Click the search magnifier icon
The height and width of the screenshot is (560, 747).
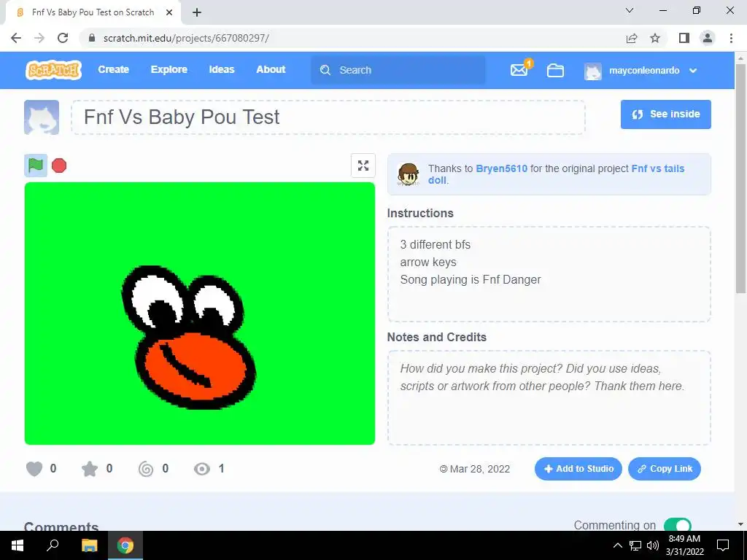pyautogui.click(x=325, y=70)
